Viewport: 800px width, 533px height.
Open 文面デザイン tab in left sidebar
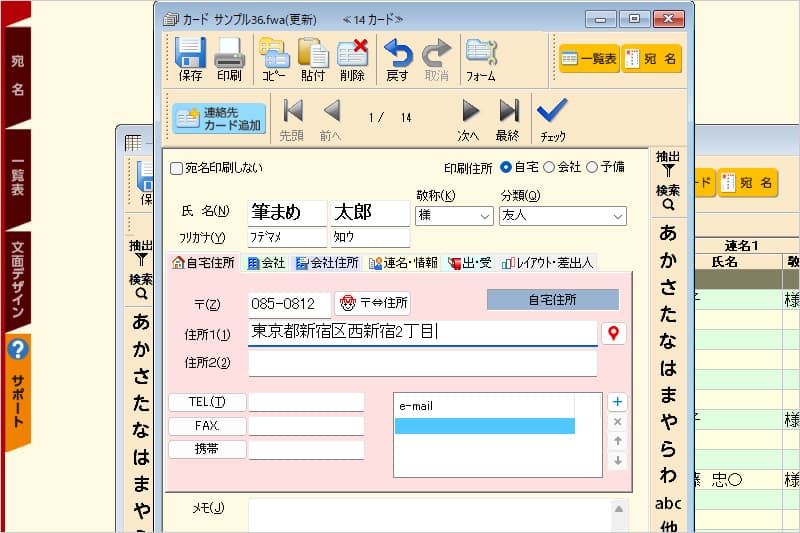(x=17, y=281)
